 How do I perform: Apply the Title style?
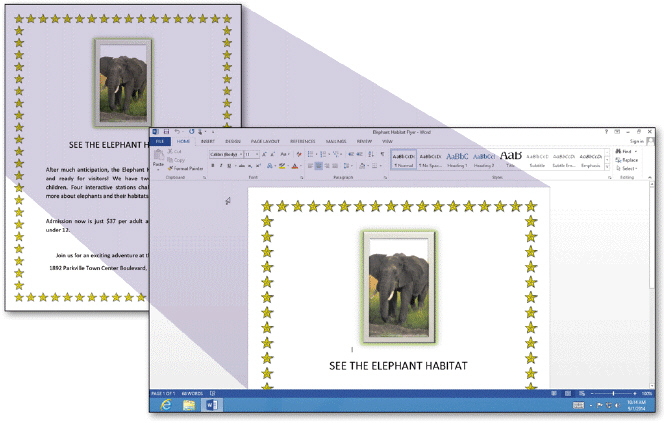tap(510, 160)
